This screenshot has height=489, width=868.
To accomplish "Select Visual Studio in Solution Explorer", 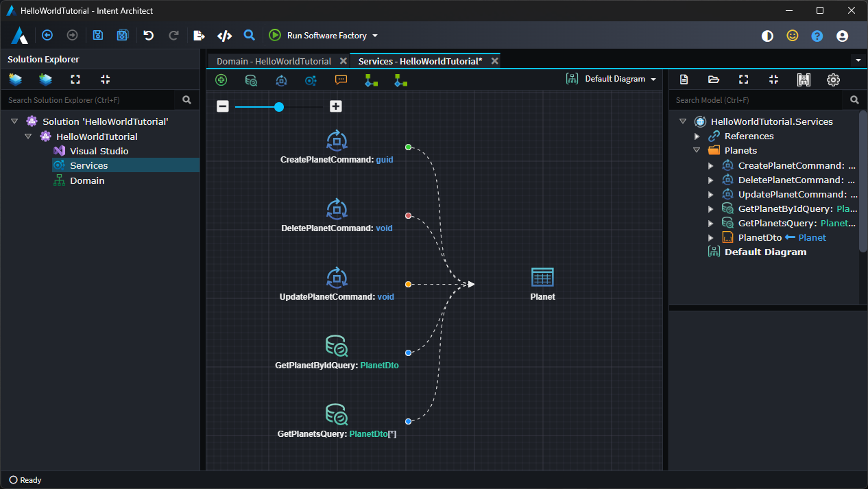I will (x=99, y=151).
